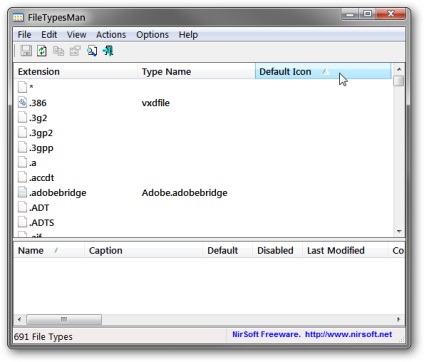Select the .3gp2 extension row

click(203, 132)
